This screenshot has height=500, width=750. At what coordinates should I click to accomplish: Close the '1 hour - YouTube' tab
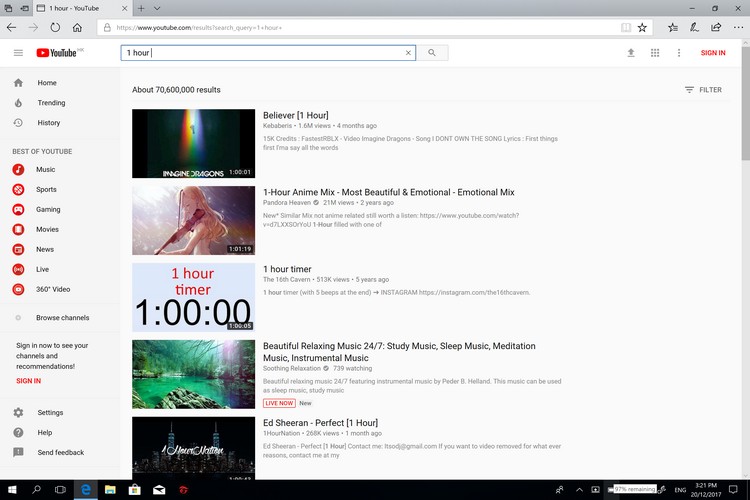point(124,8)
